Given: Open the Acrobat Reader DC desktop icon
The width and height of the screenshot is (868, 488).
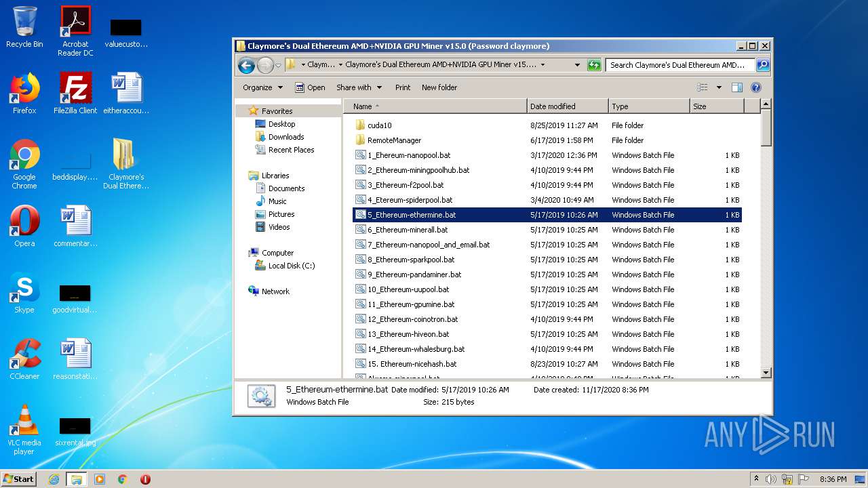Looking at the screenshot, I should click(75, 31).
